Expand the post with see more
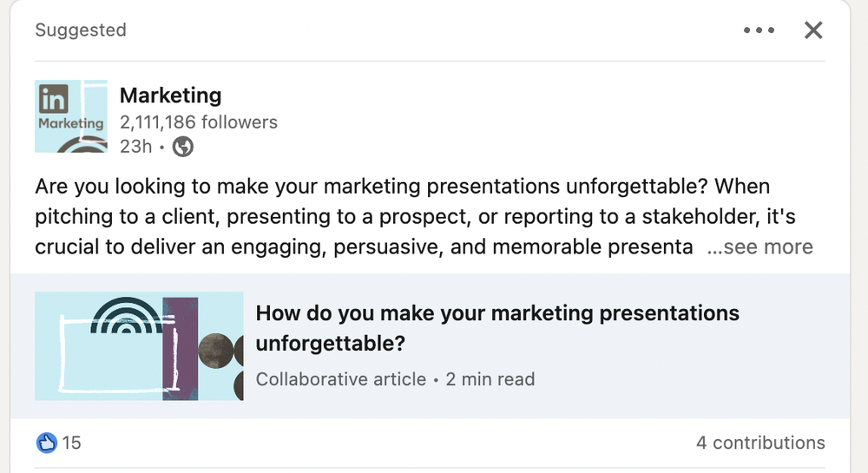Viewport: 868px width, 473px height. (760, 247)
